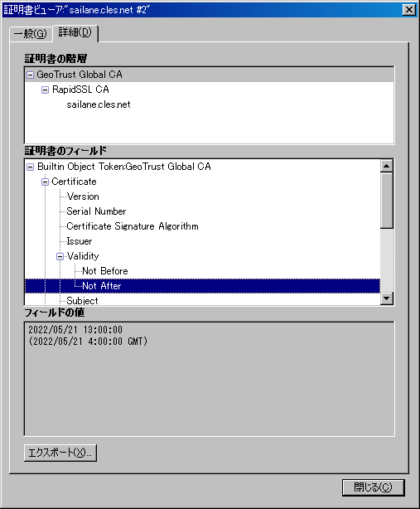This screenshot has height=509, width=420.
Task: Select the Not Before field
Action: point(104,271)
